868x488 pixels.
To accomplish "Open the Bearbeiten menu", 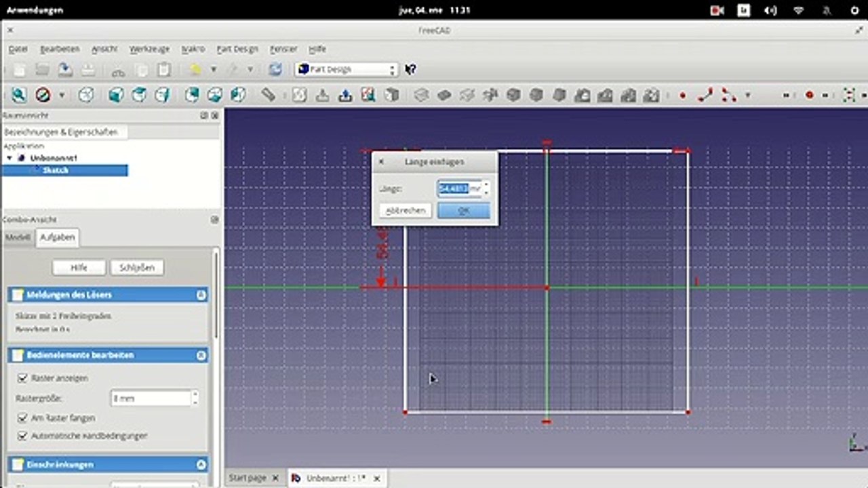I will coord(60,49).
